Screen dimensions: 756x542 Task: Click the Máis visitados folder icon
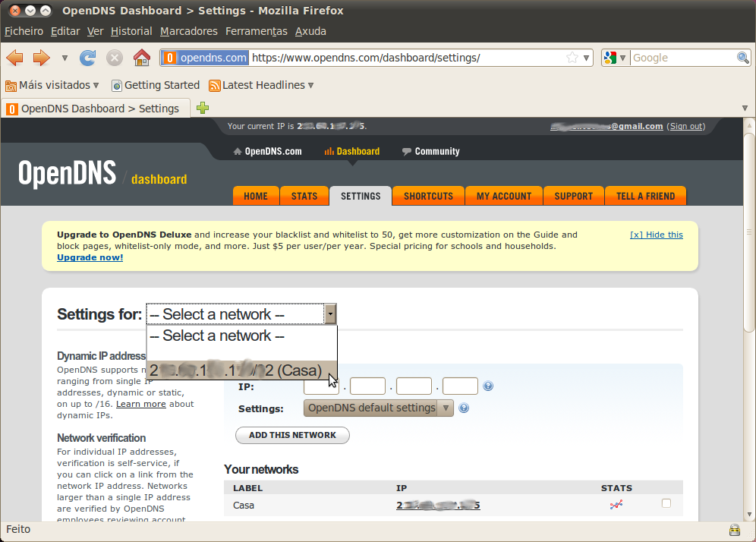[11, 86]
